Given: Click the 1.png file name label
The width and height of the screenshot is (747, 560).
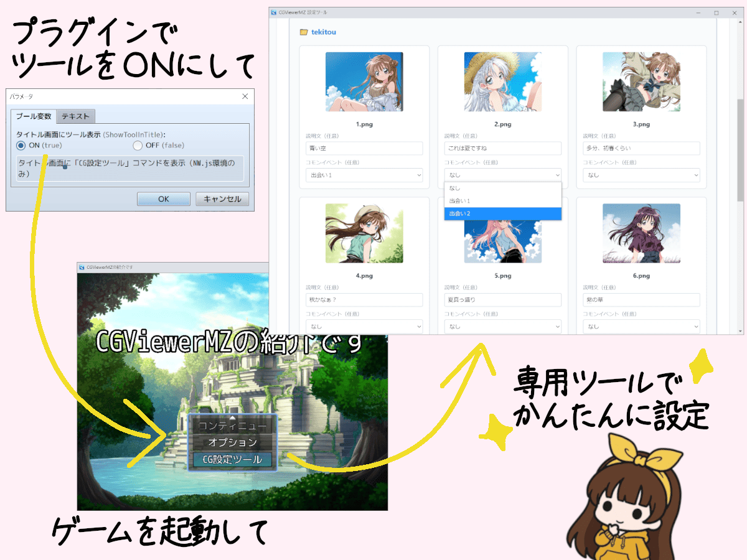Looking at the screenshot, I should click(x=364, y=124).
